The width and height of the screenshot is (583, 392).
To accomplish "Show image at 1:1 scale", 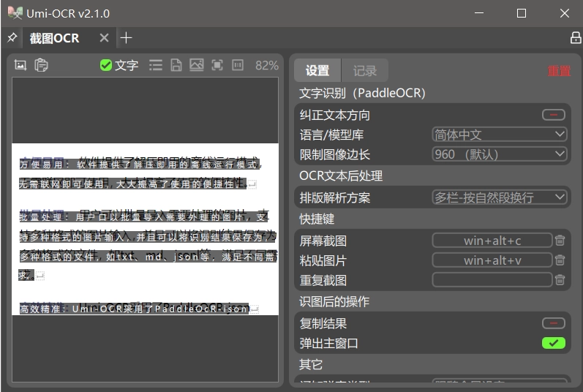I will coord(238,65).
